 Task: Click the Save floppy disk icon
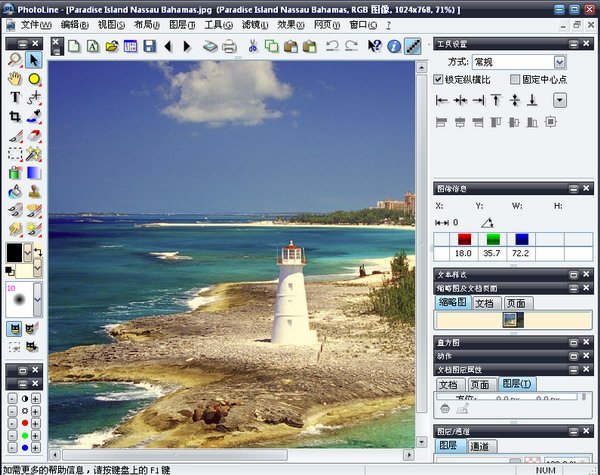(x=149, y=46)
